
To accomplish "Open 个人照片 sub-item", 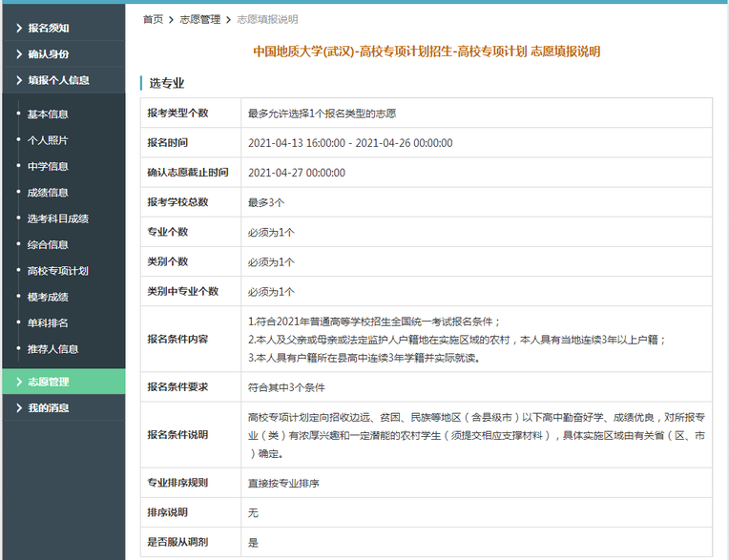I will pos(48,140).
